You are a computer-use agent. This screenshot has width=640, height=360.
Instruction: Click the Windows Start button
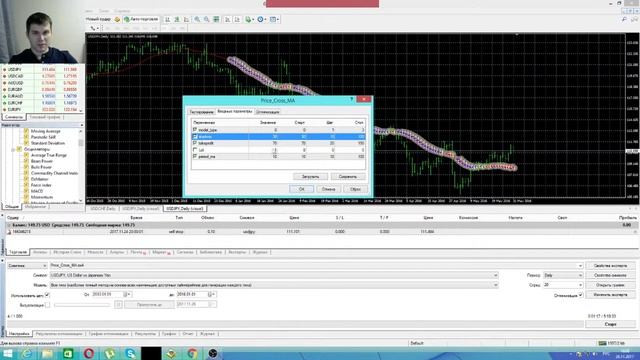click(8, 353)
